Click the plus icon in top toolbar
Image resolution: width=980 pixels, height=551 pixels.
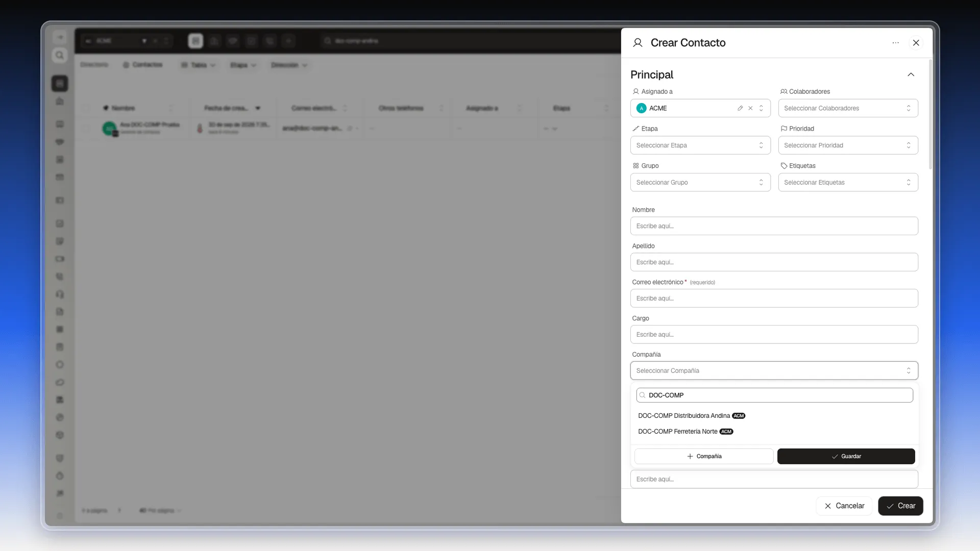pos(288,41)
